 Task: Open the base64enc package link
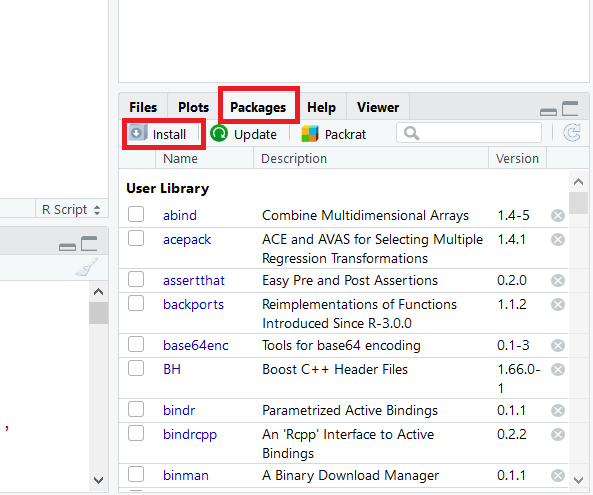coord(196,346)
